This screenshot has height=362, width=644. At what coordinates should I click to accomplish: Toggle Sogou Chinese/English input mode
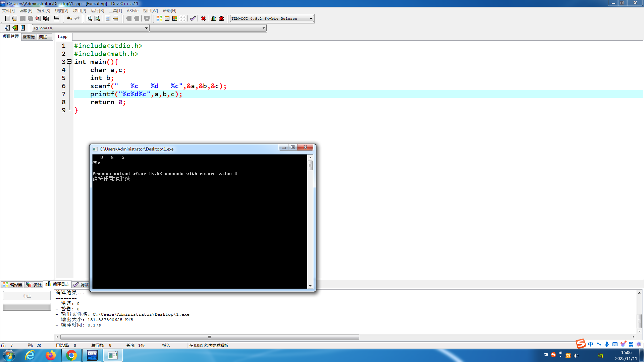(591, 344)
